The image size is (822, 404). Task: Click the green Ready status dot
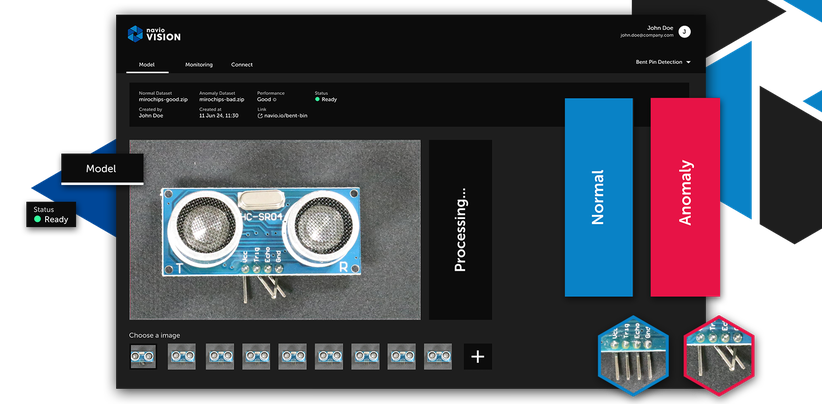[317, 100]
